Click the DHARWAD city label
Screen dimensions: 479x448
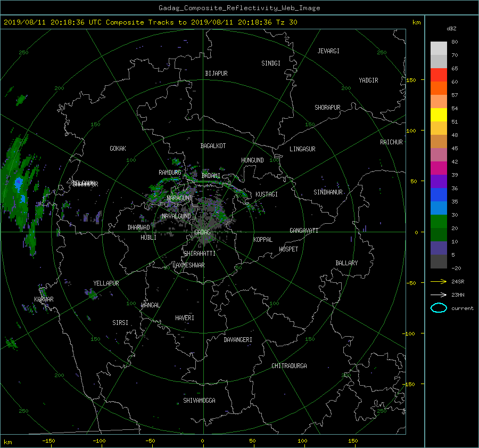coord(139,227)
